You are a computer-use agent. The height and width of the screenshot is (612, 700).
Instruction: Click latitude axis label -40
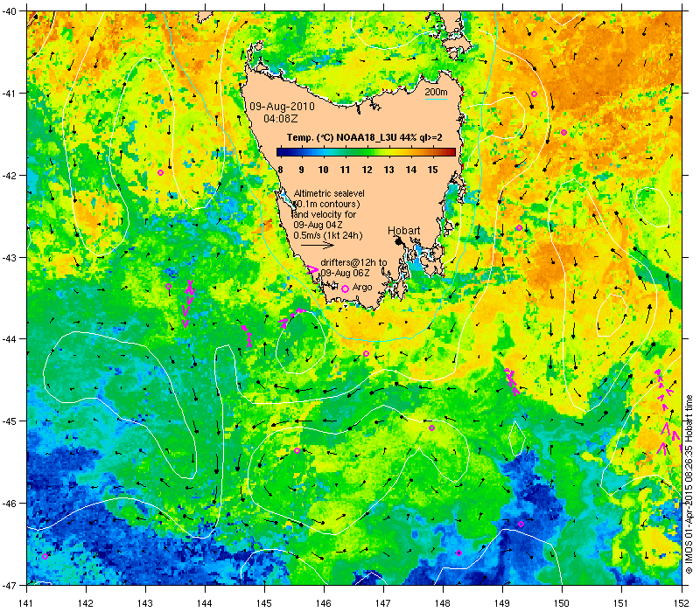click(x=9, y=11)
